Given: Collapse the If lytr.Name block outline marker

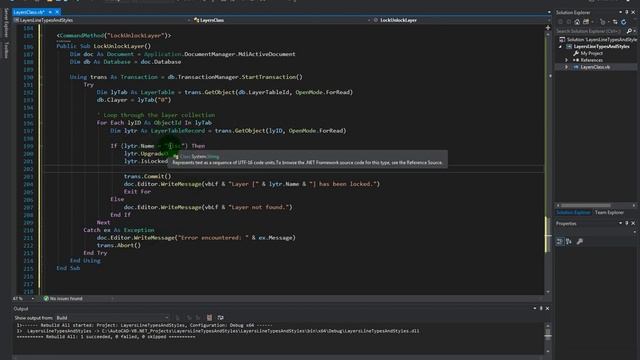Looking at the screenshot, I should coord(42,146).
